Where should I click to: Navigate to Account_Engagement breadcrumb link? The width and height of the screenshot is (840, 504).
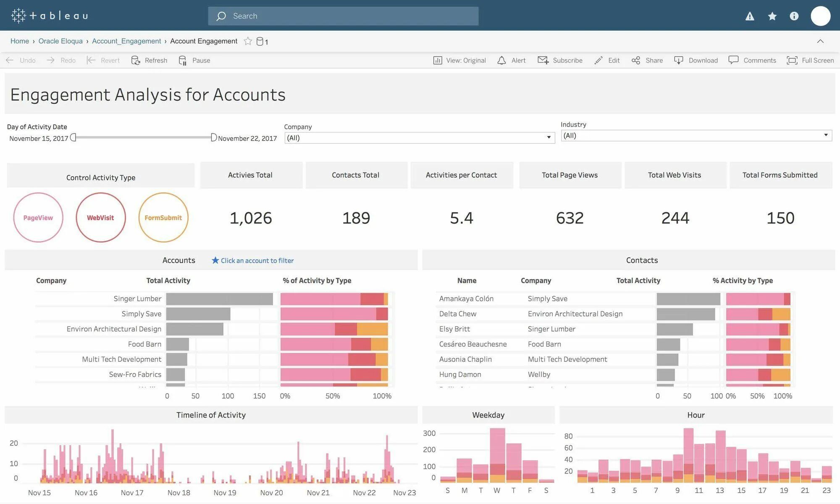point(126,41)
